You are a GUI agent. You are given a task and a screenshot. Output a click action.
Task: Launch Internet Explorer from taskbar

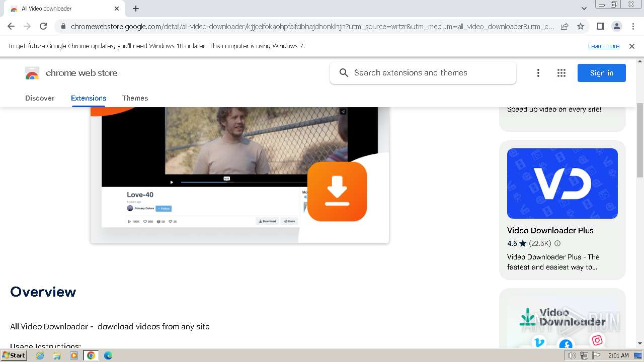pyautogui.click(x=40, y=355)
